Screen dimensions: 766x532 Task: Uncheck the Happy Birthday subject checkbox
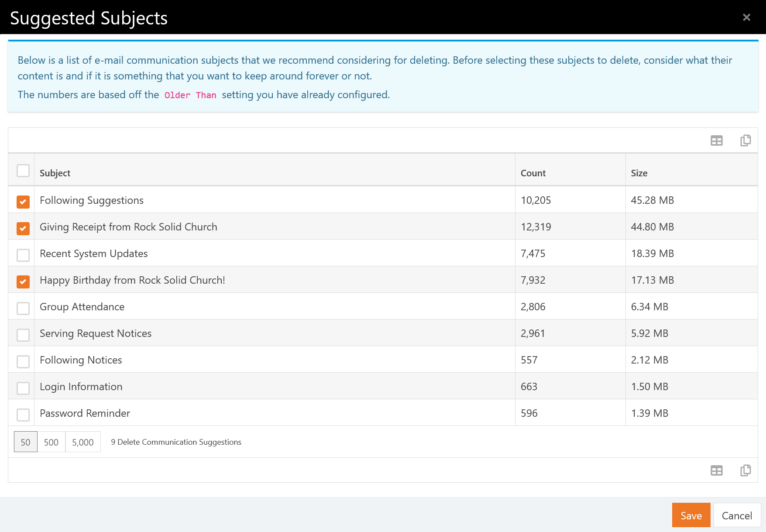coord(23,281)
